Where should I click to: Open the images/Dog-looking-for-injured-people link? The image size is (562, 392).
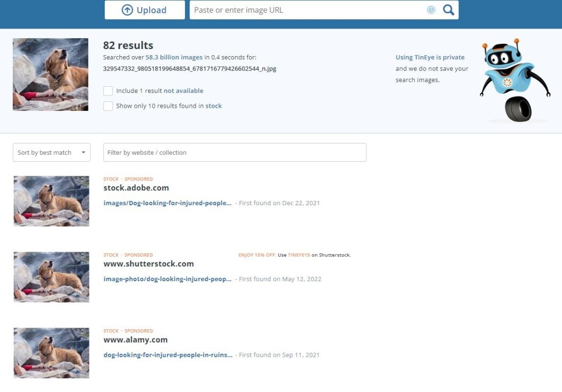168,203
